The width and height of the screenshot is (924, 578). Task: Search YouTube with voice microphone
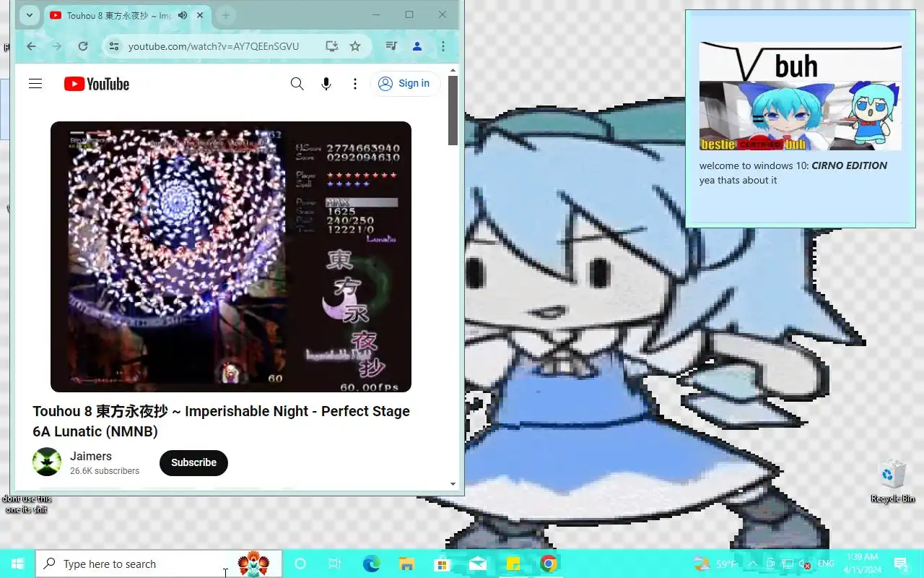coord(326,84)
